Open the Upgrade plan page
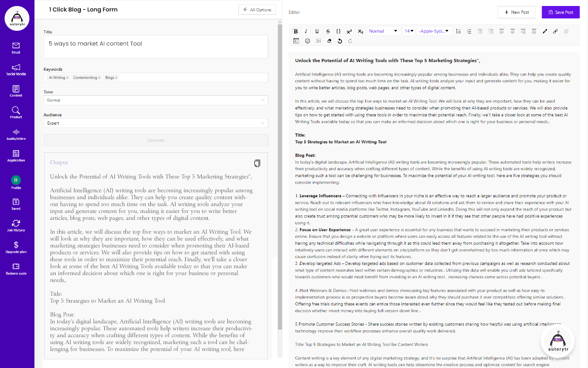This screenshot has width=588, height=368. 16,247
